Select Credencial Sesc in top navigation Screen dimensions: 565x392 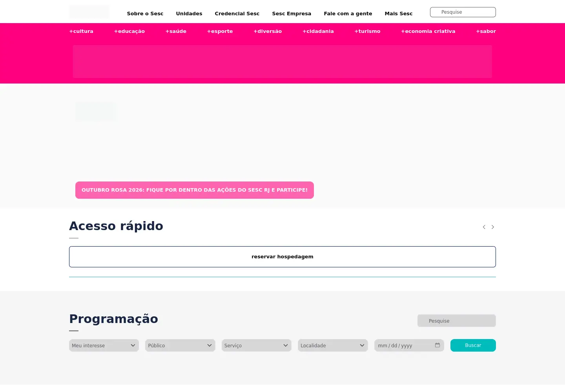pyautogui.click(x=237, y=13)
